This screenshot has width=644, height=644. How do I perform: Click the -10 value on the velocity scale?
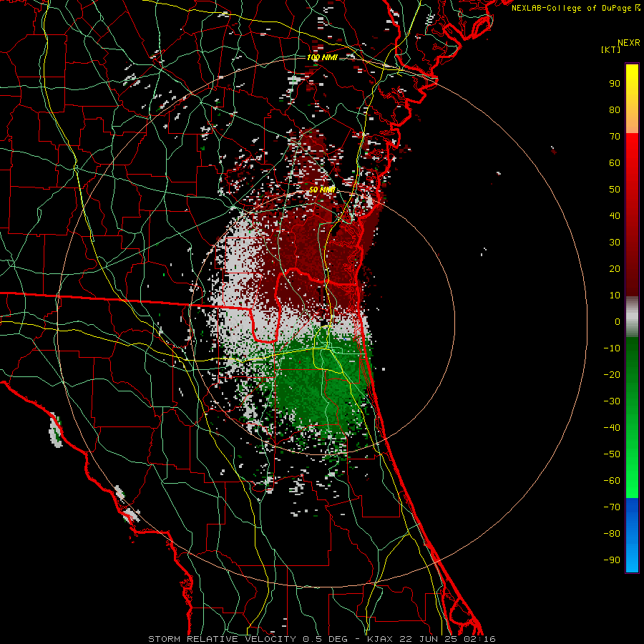[x=612, y=348]
